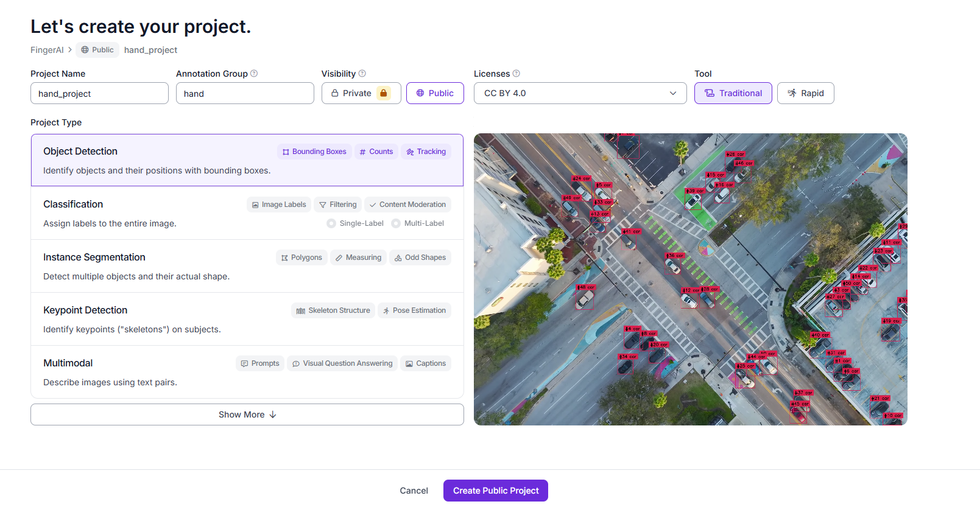Open the CC BY 4.0 license dropdown

click(580, 93)
